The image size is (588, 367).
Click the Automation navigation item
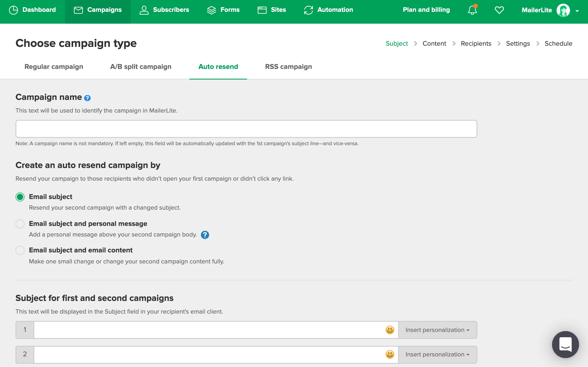click(x=329, y=10)
